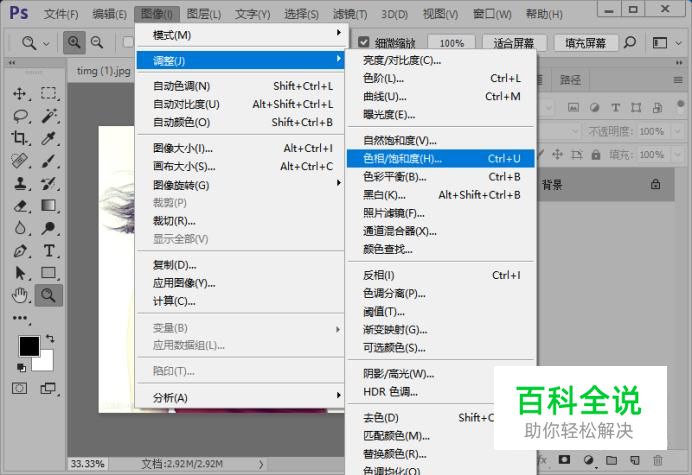Toggle the type layer filter icon
This screenshot has height=475, width=692.
coord(615,107)
